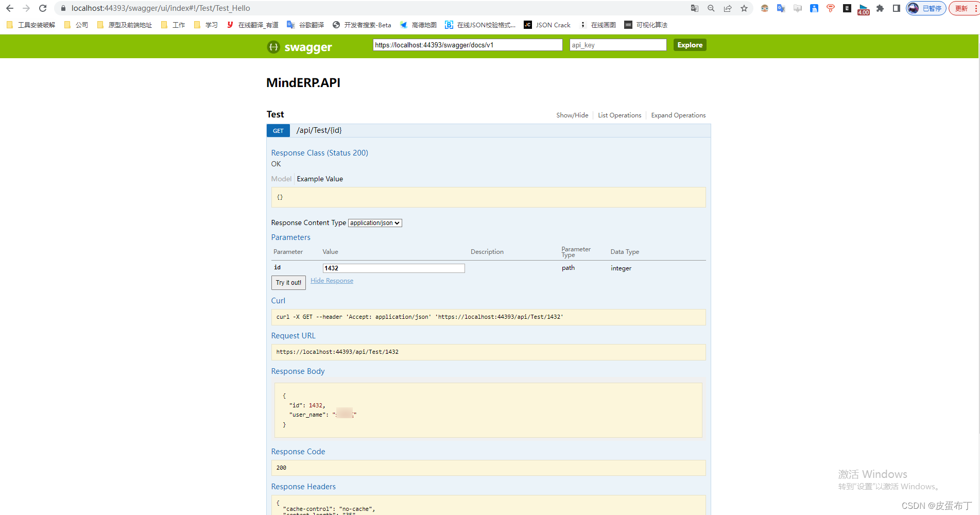Open the page translate icon in address bar
This screenshot has width=980, height=515.
point(695,8)
